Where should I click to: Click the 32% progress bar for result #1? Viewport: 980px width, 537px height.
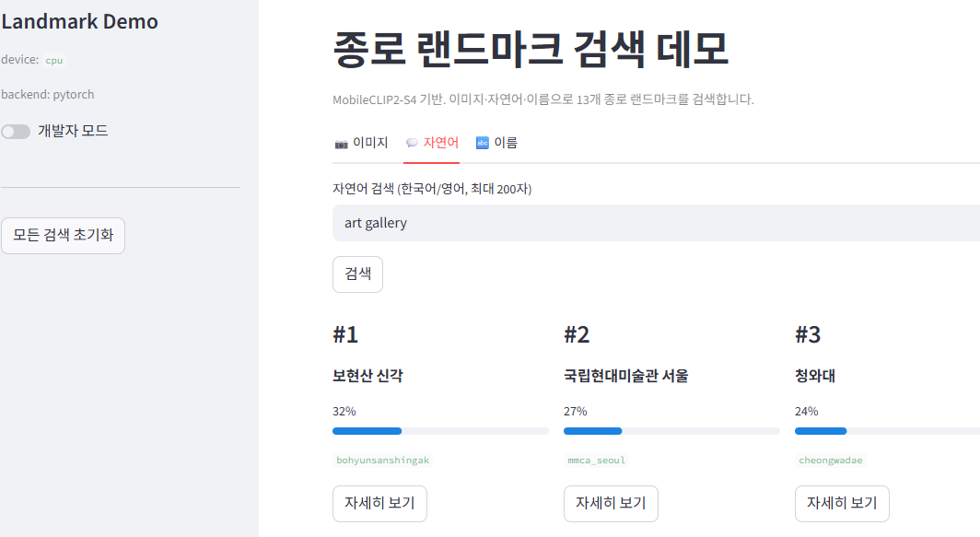(440, 431)
